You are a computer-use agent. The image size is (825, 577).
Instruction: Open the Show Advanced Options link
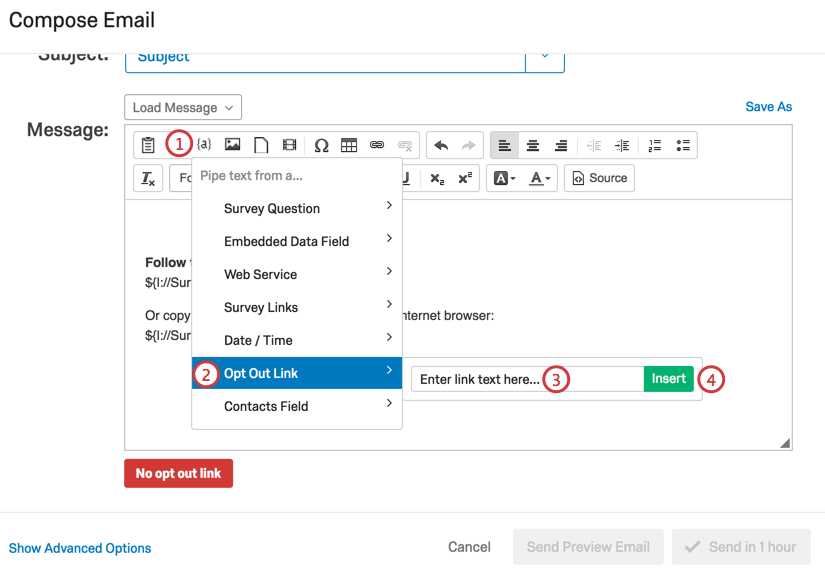[80, 548]
